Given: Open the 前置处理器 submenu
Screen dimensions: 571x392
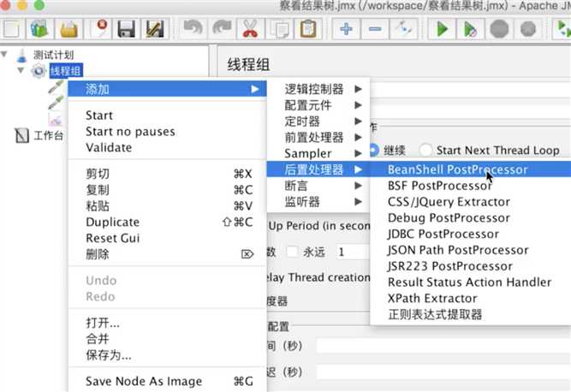Looking at the screenshot, I should pos(318,137).
